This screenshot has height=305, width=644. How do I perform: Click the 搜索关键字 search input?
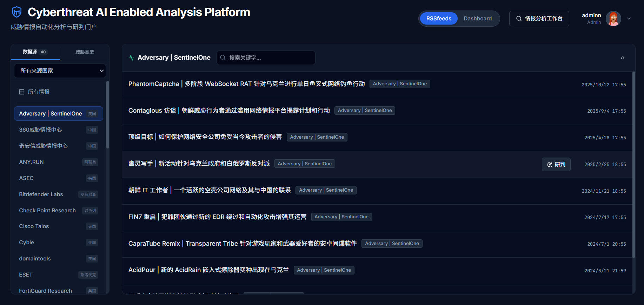coord(266,58)
